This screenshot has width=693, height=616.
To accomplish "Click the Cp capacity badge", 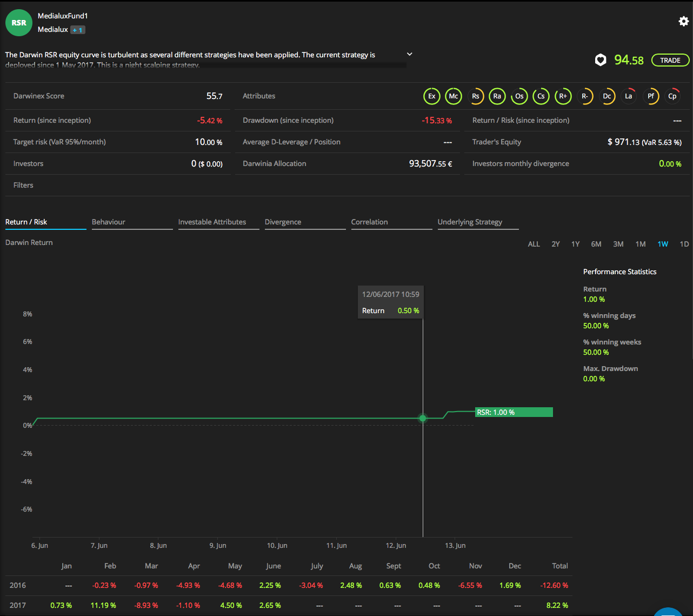I will coord(672,96).
